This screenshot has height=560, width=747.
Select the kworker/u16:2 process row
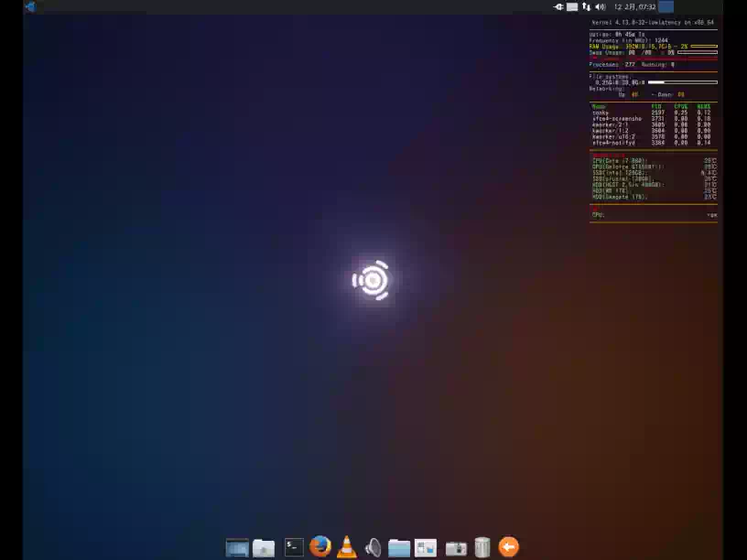point(651,136)
